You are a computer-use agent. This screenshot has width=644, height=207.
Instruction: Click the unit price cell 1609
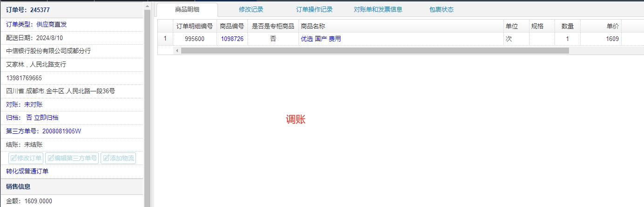[601, 39]
